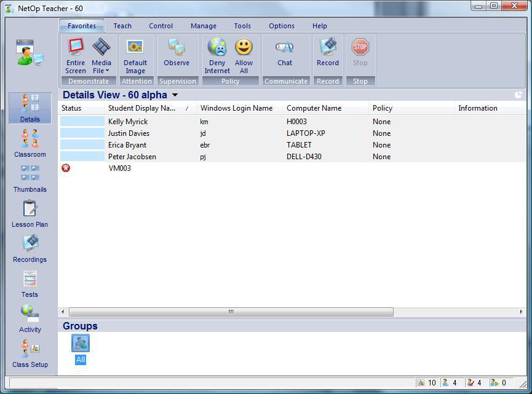532x394 pixels.
Task: Click computer name LAPTOP-XP
Action: (306, 133)
